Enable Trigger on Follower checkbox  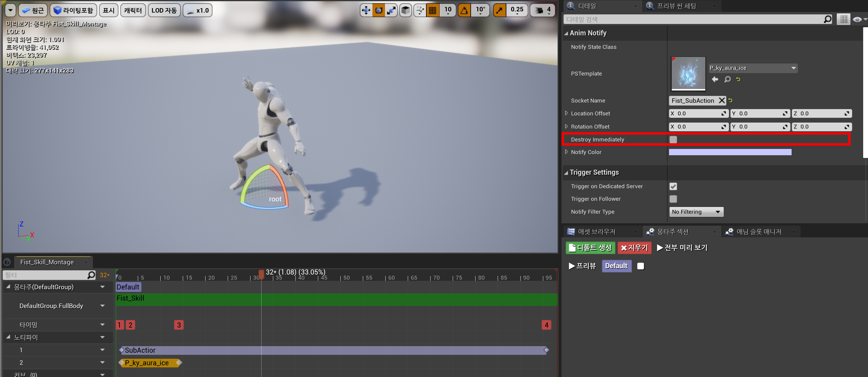coord(673,199)
